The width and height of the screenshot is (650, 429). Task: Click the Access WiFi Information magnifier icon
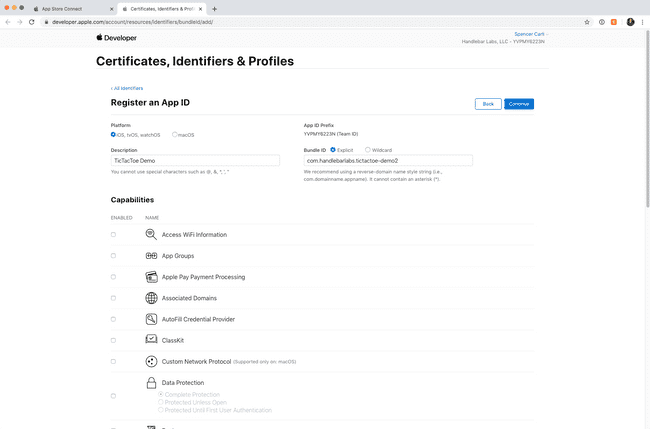pyautogui.click(x=151, y=235)
